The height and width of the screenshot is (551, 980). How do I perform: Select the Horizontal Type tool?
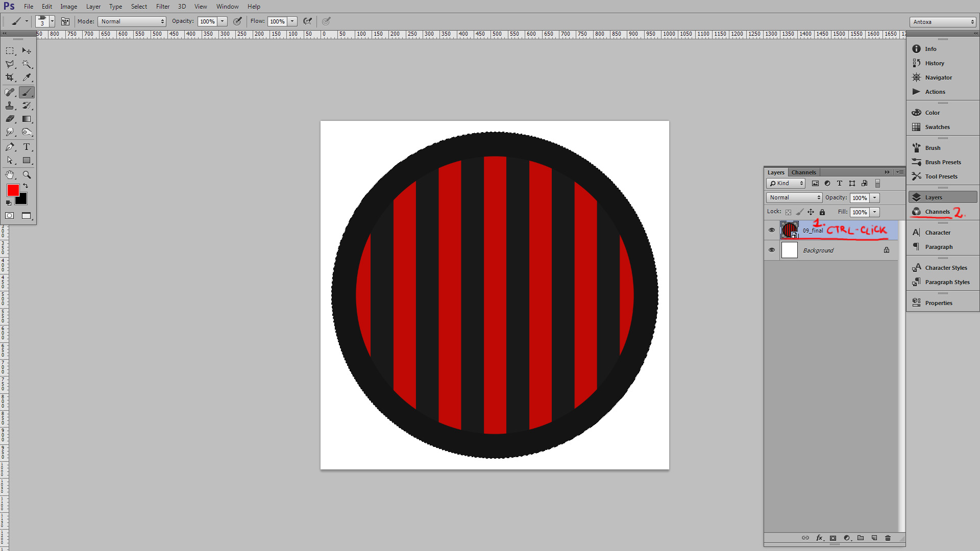tap(27, 147)
